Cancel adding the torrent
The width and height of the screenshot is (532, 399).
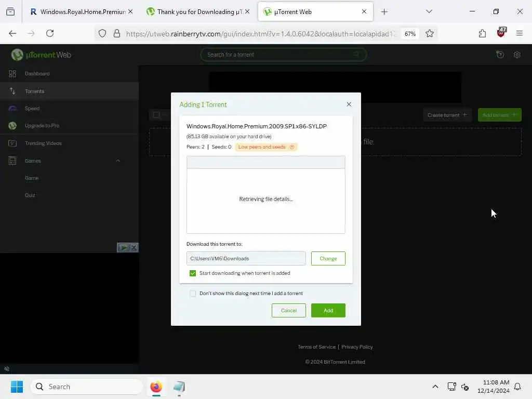(x=289, y=311)
